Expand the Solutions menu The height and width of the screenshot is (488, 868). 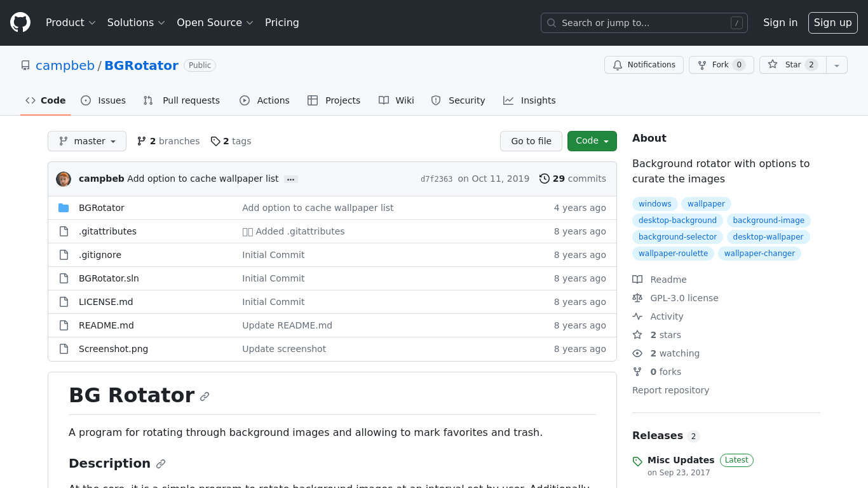(x=136, y=22)
